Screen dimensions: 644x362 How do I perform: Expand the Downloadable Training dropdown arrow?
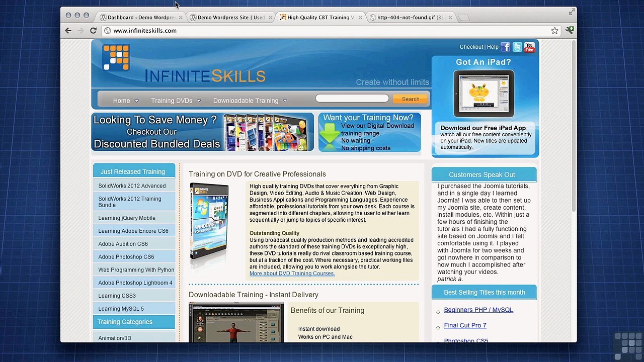(x=285, y=101)
